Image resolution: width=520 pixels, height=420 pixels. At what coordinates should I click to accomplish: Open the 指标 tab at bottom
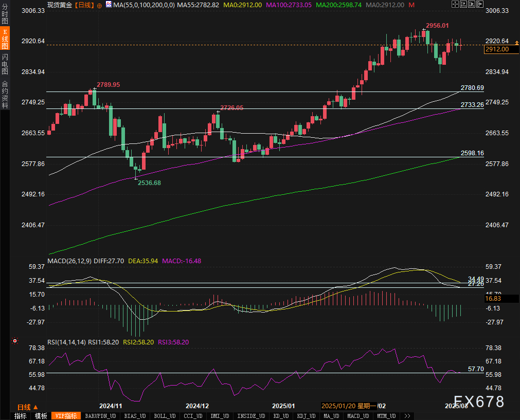[21, 416]
